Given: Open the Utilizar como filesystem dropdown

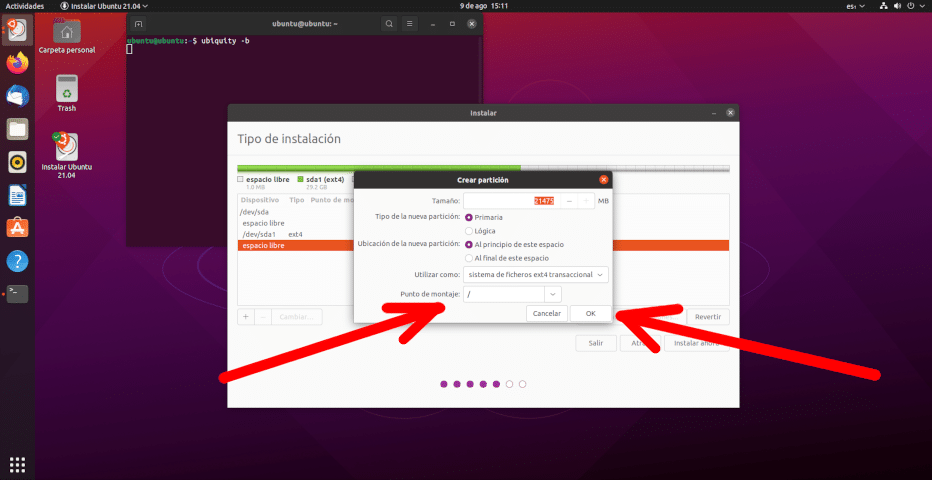Looking at the screenshot, I should (x=536, y=274).
